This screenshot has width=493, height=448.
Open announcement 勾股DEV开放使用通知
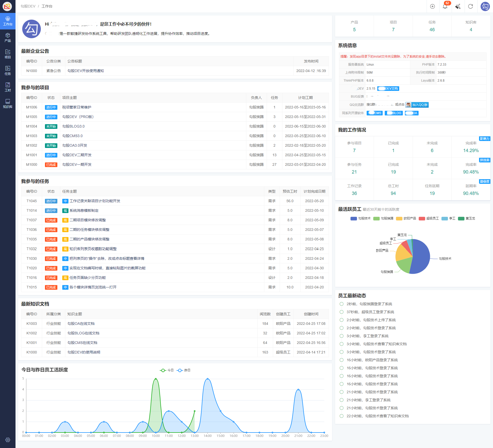tap(86, 71)
